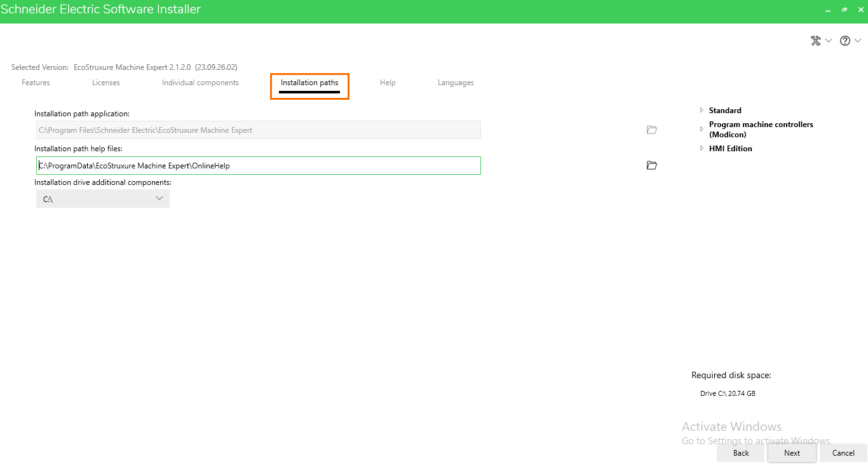Image resolution: width=868 pixels, height=469 pixels.
Task: Open the Languages tab
Action: tap(456, 83)
